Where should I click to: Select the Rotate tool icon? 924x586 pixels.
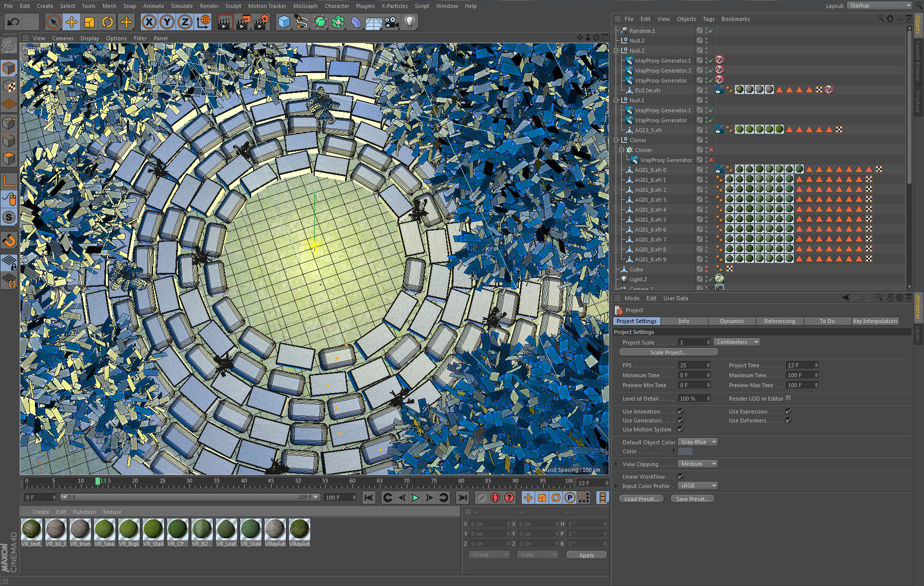[x=107, y=22]
